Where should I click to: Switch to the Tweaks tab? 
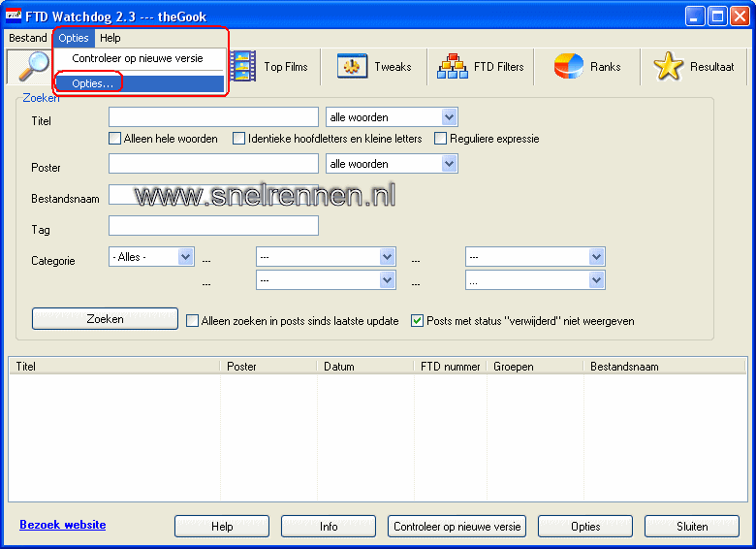(x=374, y=67)
